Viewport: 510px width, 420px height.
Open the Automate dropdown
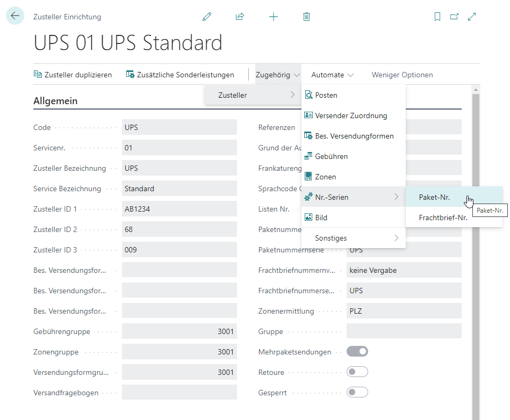click(x=332, y=75)
